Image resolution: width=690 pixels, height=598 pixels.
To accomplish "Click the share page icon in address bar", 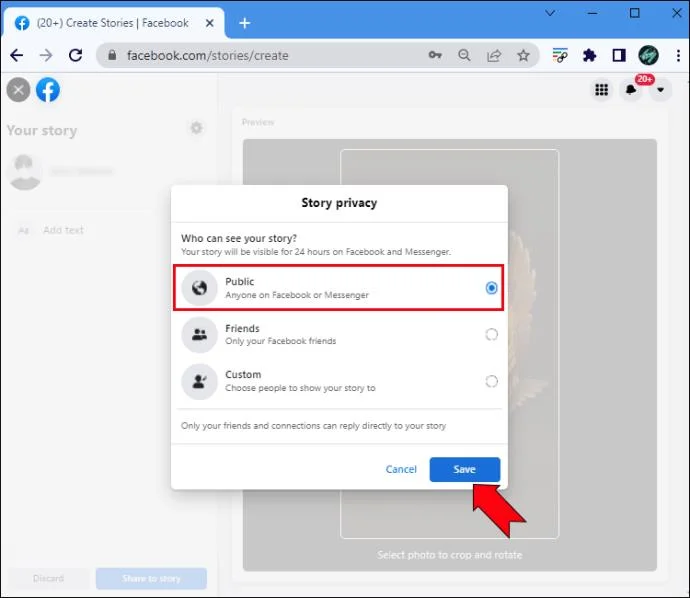I will pos(494,55).
